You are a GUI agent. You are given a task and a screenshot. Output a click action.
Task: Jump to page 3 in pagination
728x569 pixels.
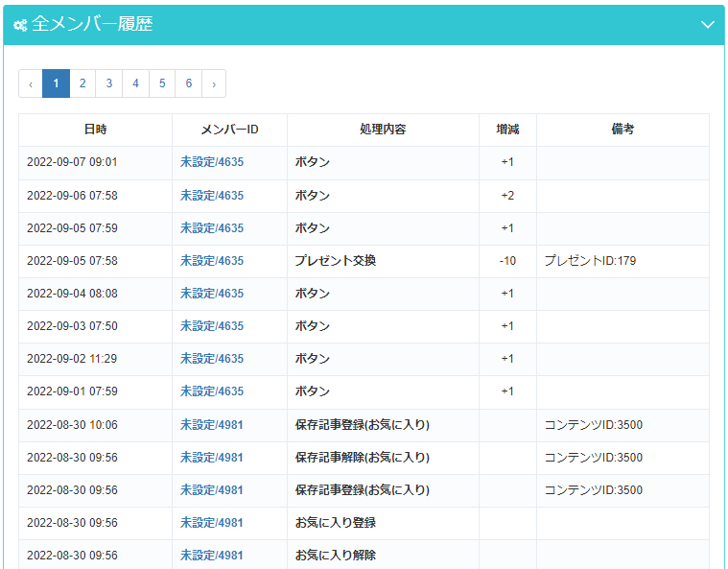pyautogui.click(x=109, y=83)
